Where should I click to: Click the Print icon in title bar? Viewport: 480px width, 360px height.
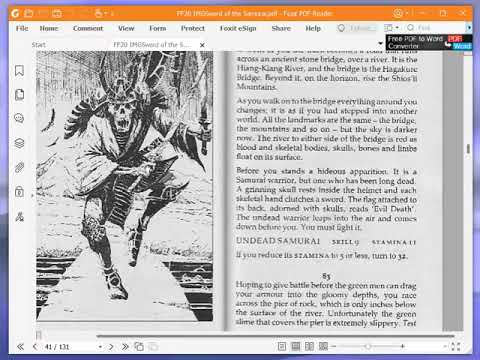(x=57, y=13)
